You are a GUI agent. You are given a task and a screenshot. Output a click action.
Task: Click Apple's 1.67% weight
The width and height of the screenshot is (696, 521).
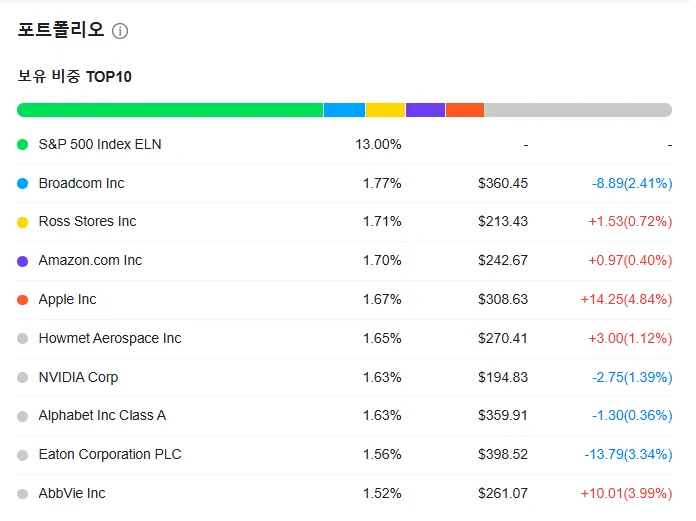pos(382,299)
